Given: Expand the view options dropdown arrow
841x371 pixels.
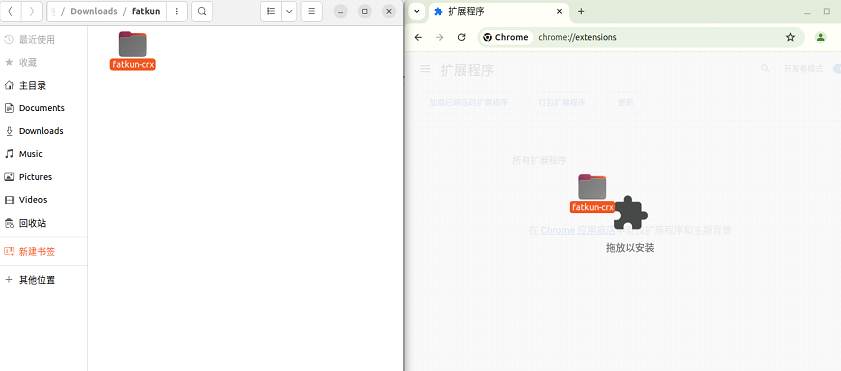Looking at the screenshot, I should click(x=289, y=11).
